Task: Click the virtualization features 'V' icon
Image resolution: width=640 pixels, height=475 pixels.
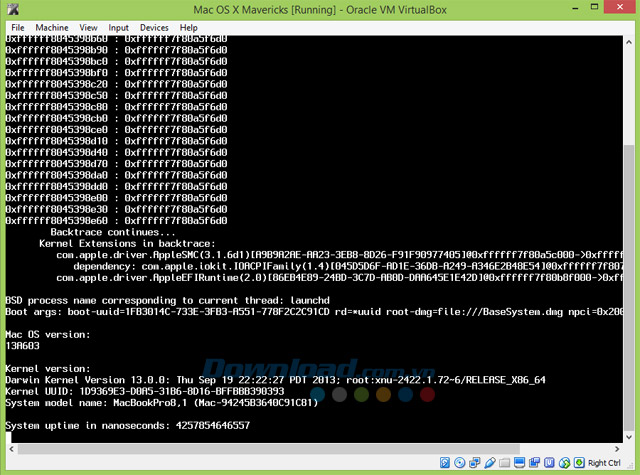Action: pyautogui.click(x=549, y=462)
